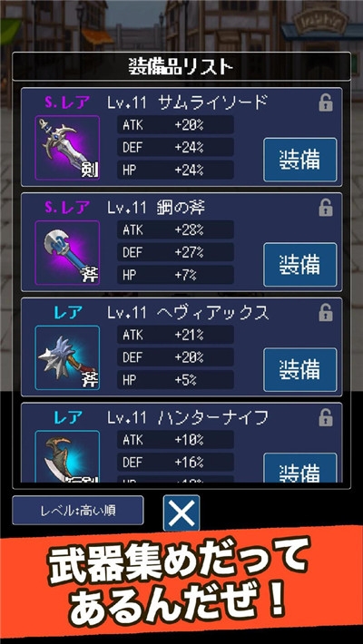The width and height of the screenshot is (363, 644).
Task: Equip ハンターナイフ with the 装備 button
Action: click(x=300, y=468)
